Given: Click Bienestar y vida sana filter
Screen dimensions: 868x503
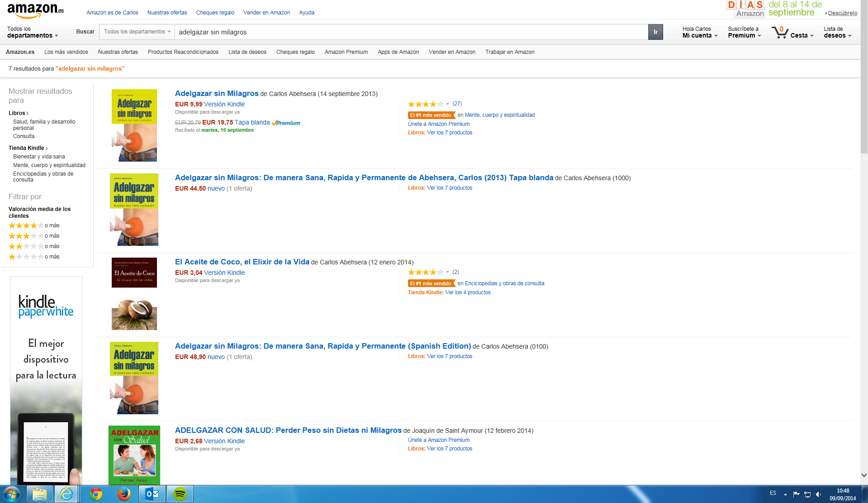Looking at the screenshot, I should [39, 157].
